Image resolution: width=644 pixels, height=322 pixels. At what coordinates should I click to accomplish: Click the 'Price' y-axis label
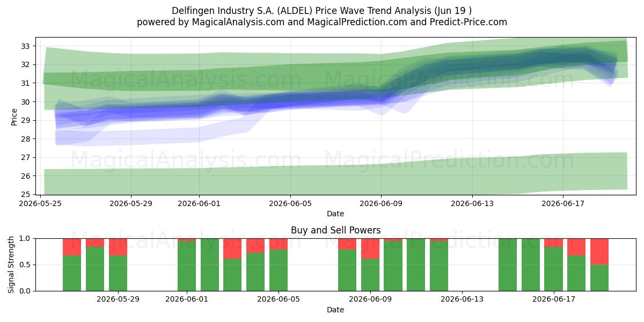tap(14, 116)
